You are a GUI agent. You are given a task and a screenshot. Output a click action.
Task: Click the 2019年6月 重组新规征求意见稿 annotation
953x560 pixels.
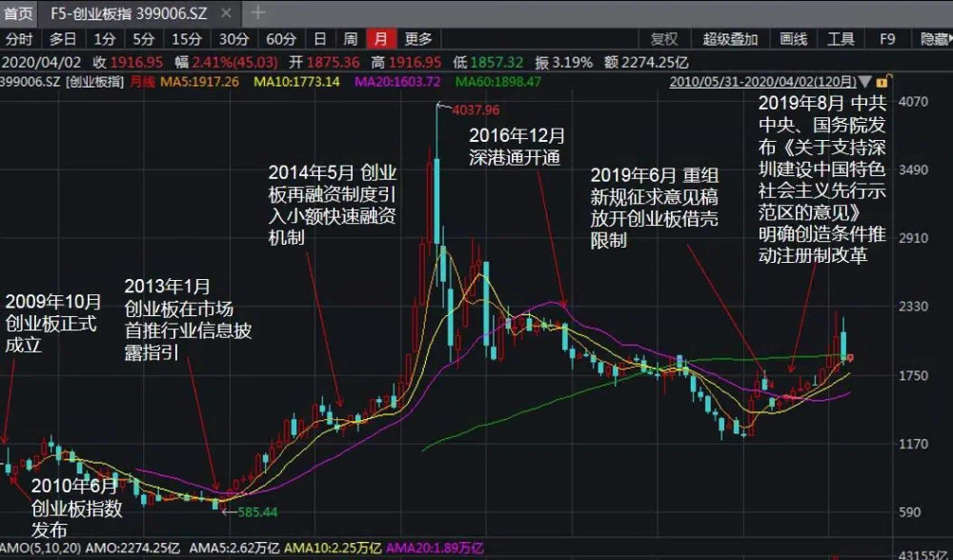(x=655, y=208)
